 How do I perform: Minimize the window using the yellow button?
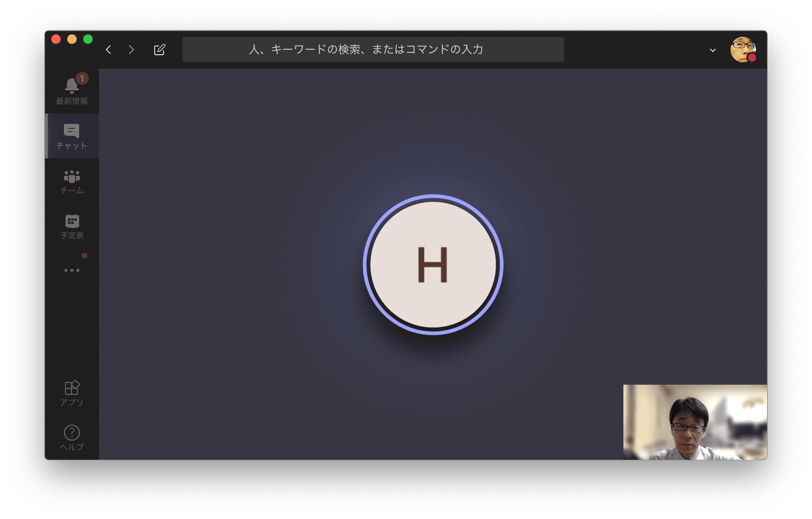[72, 39]
